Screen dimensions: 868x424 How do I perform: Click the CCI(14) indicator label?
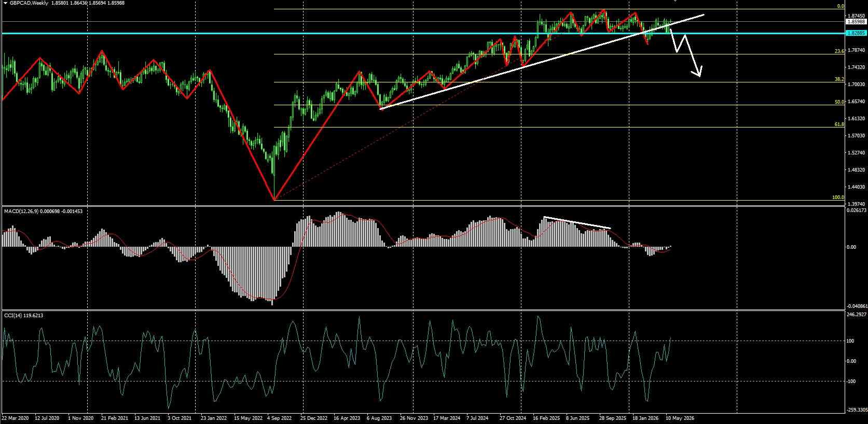pyautogui.click(x=13, y=315)
